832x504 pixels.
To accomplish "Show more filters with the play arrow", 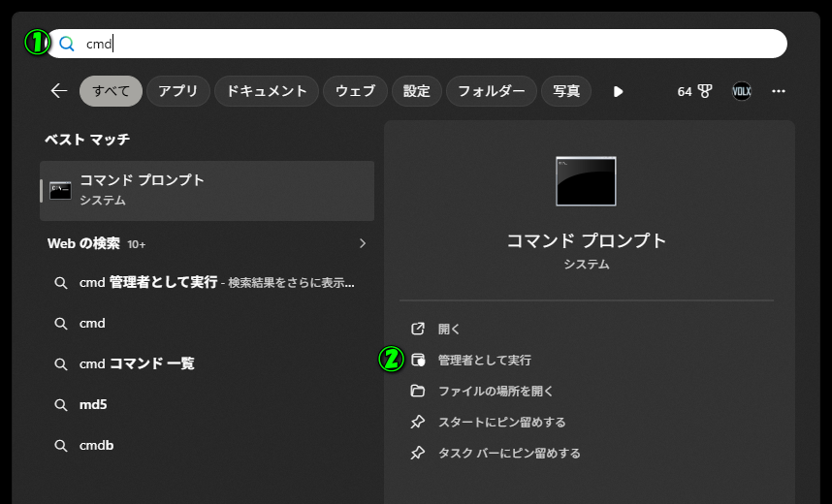I will coord(618,92).
